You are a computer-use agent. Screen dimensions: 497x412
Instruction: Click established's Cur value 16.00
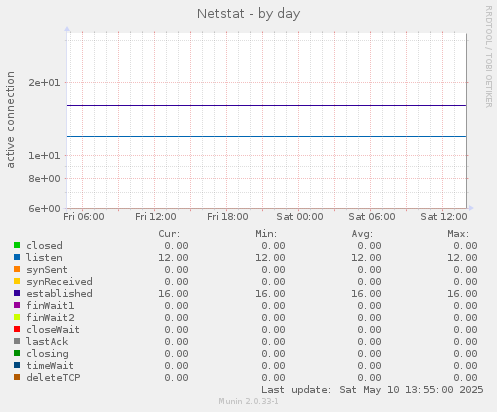click(x=173, y=294)
